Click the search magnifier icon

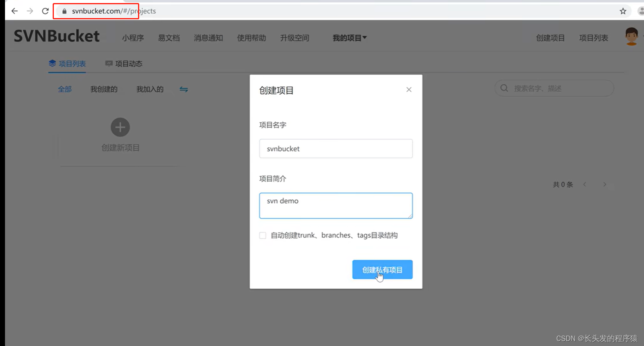pyautogui.click(x=504, y=88)
